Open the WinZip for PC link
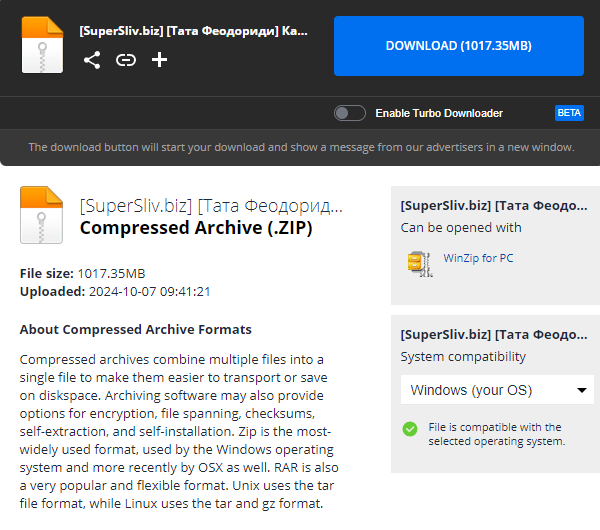 (x=478, y=258)
